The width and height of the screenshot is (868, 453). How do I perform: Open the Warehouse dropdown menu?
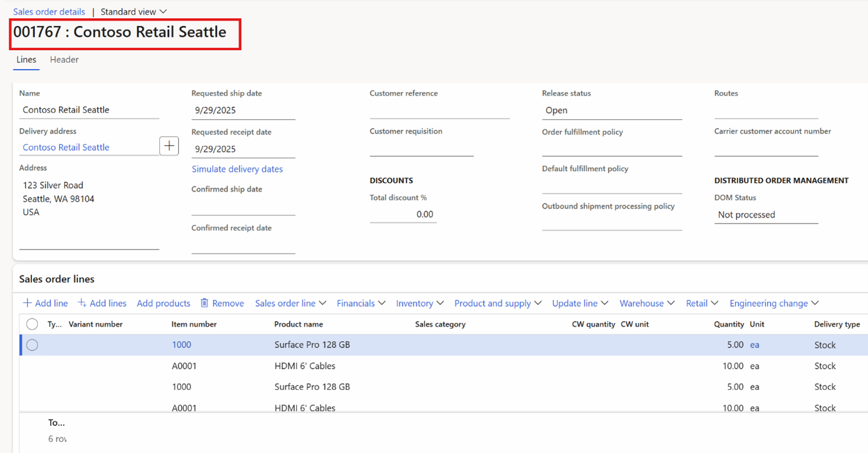[646, 303]
